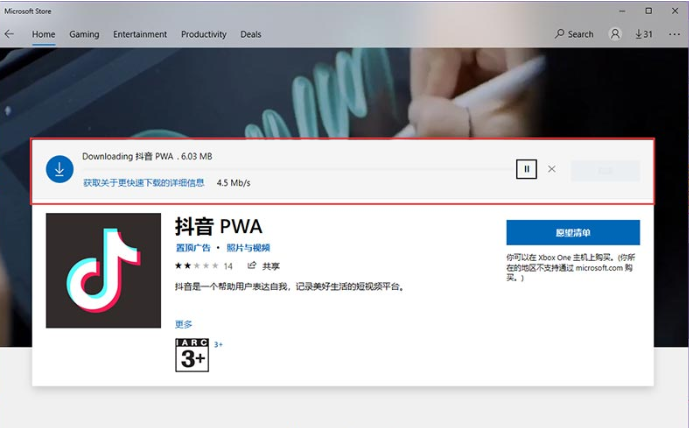Open the Search box

pyautogui.click(x=574, y=34)
